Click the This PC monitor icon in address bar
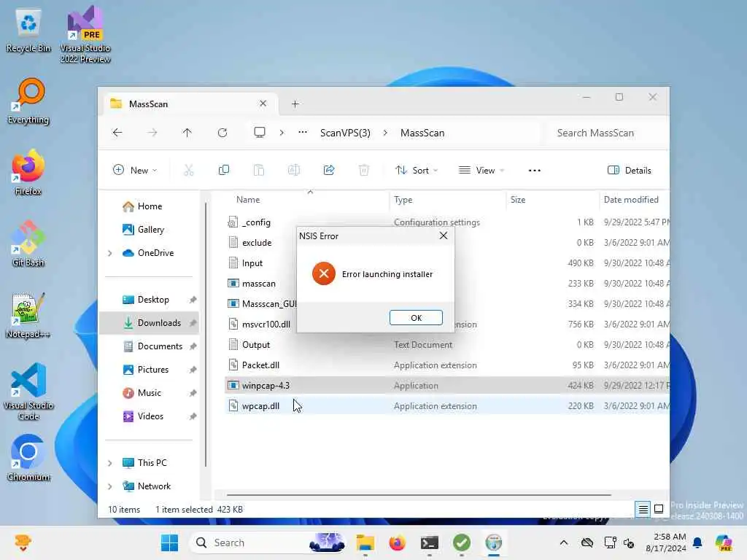747x560 pixels. pos(259,133)
